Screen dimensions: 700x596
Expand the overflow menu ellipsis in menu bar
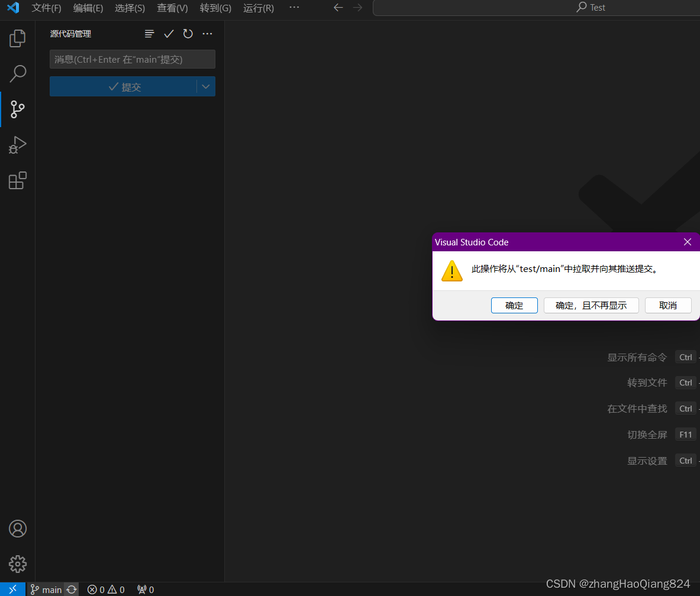(294, 7)
